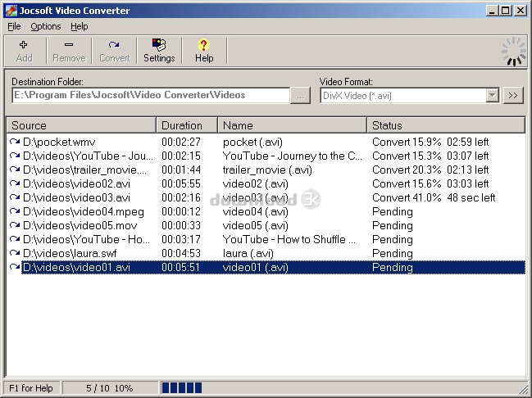The height and width of the screenshot is (398, 532).
Task: Minimize the Jocsoft Video Converter window
Action: (492, 11)
